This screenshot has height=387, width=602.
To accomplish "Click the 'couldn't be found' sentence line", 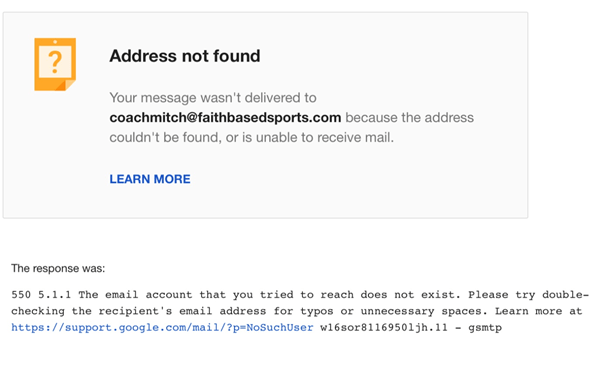I will pyautogui.click(x=251, y=137).
